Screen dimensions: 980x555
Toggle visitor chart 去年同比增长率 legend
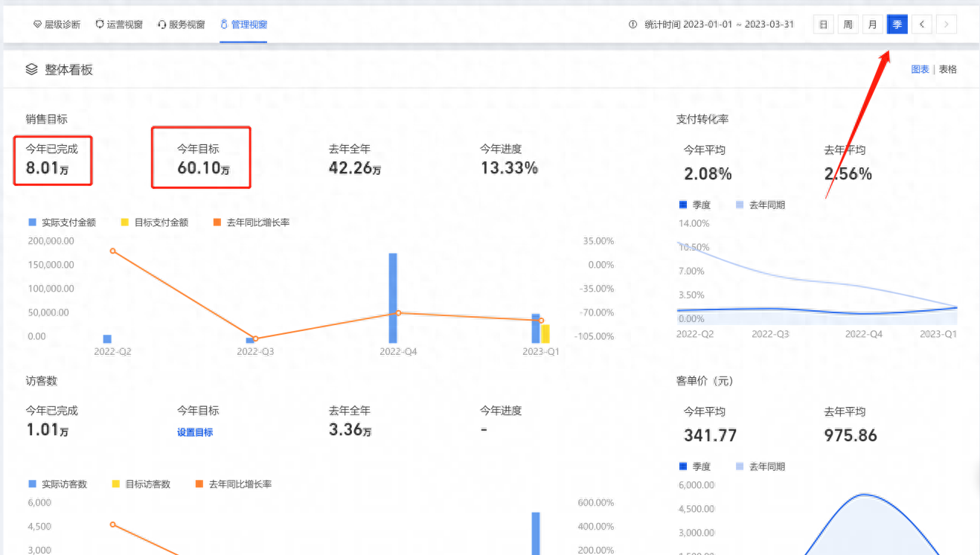coord(233,484)
